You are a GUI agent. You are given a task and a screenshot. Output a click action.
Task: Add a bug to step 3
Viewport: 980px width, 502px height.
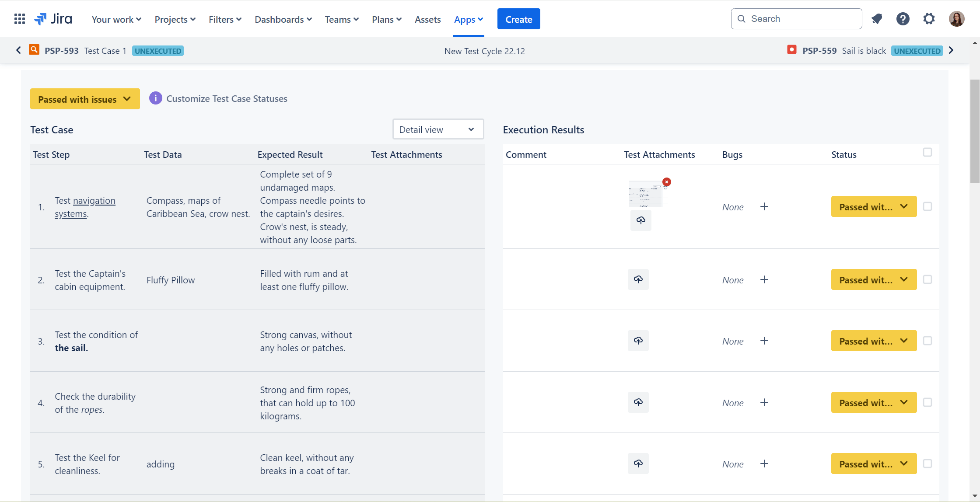coord(764,341)
